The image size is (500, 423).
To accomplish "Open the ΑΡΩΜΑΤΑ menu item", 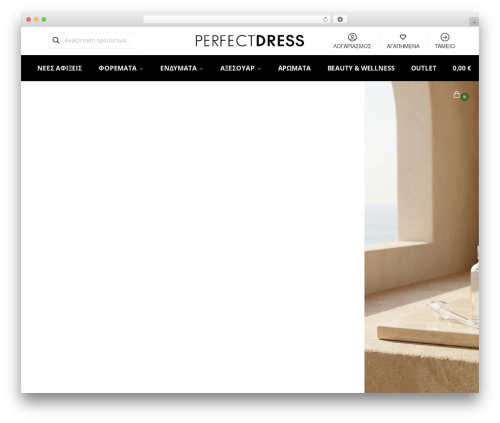I will [x=294, y=68].
